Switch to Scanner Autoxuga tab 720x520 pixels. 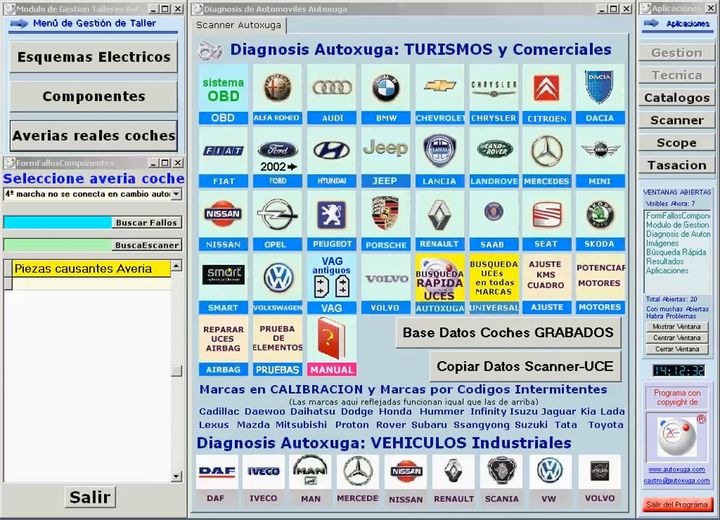point(239,25)
